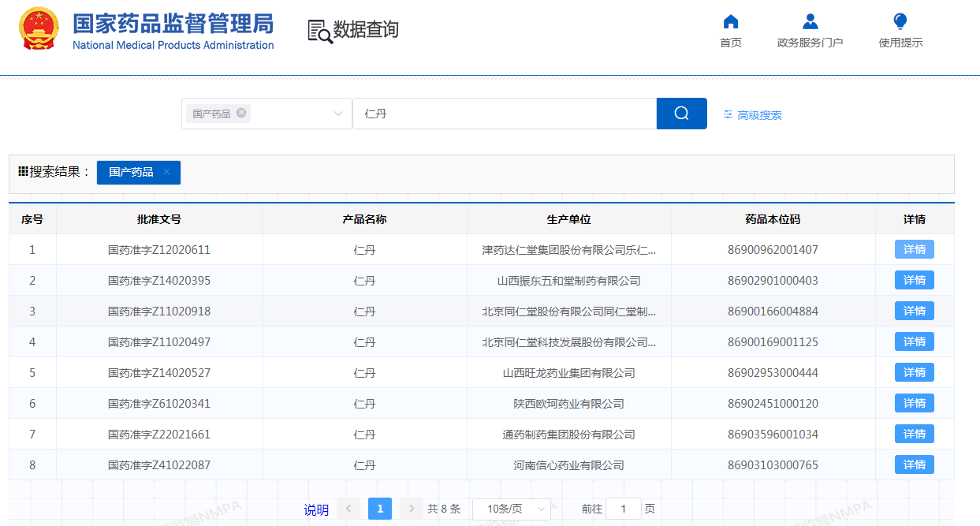The height and width of the screenshot is (526, 980).
Task: Click the NMPA national emblem logo
Action: coord(39,28)
